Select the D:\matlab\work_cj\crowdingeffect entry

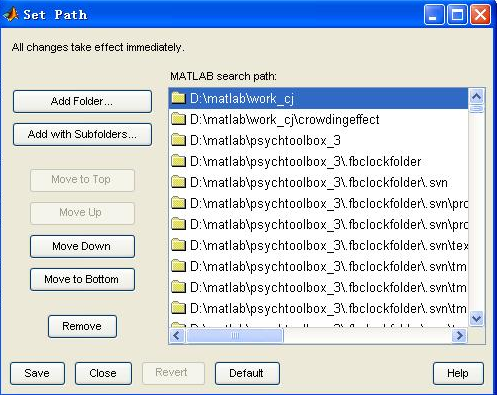pos(318,119)
